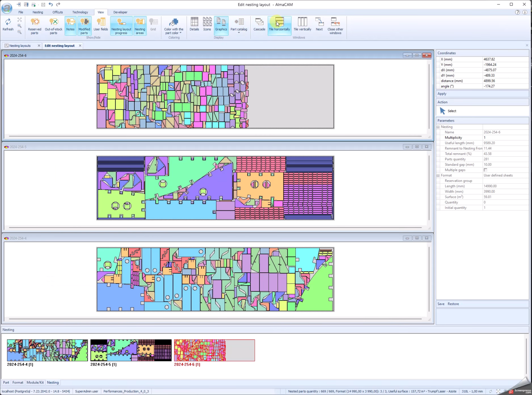Toggle the Graphics display mode

pyautogui.click(x=221, y=24)
